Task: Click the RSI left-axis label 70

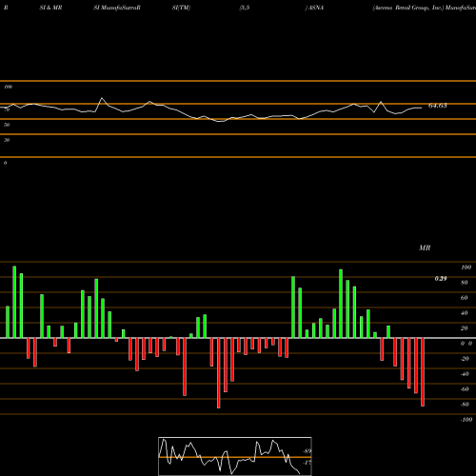Action: coord(7,109)
